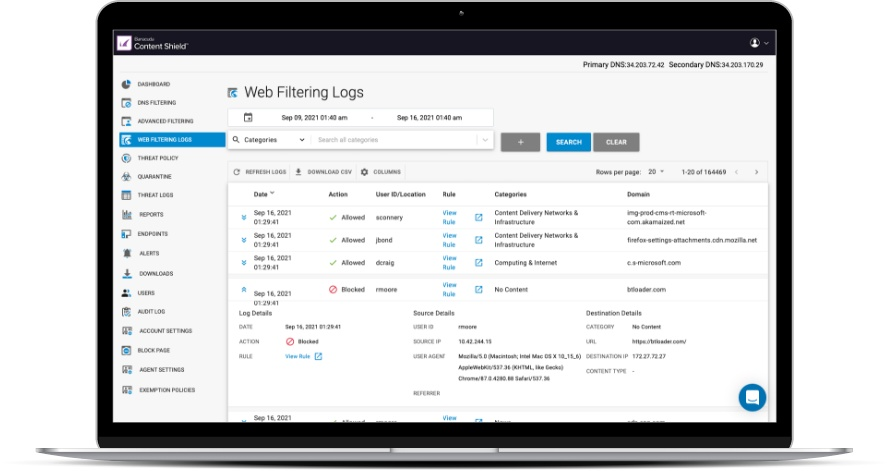Click the Exemption Policies icon
The height and width of the screenshot is (471, 890).
(x=127, y=390)
